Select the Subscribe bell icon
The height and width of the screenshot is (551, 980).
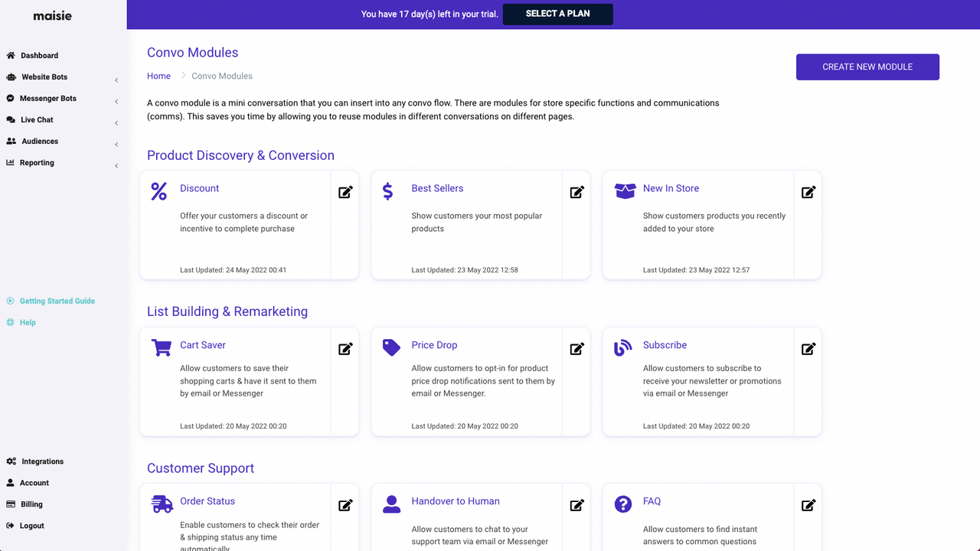(x=622, y=347)
